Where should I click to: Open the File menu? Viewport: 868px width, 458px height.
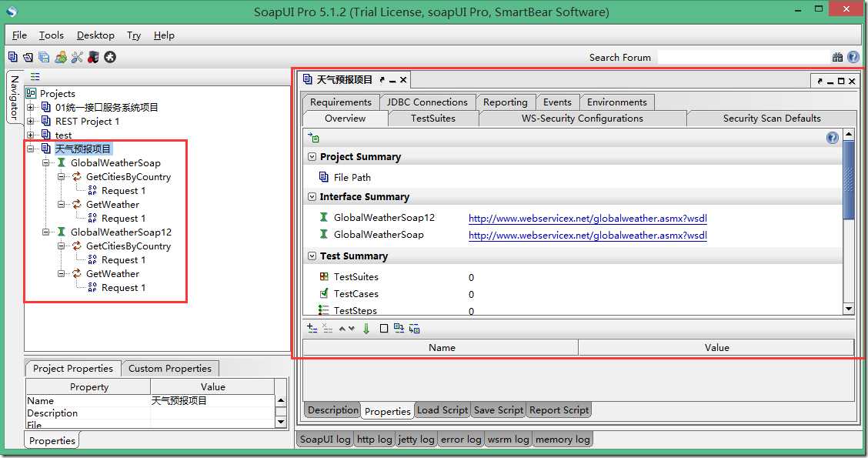coord(19,35)
